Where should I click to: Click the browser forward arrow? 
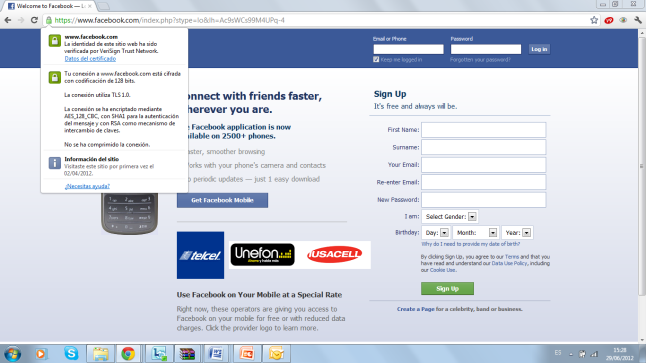(x=21, y=20)
